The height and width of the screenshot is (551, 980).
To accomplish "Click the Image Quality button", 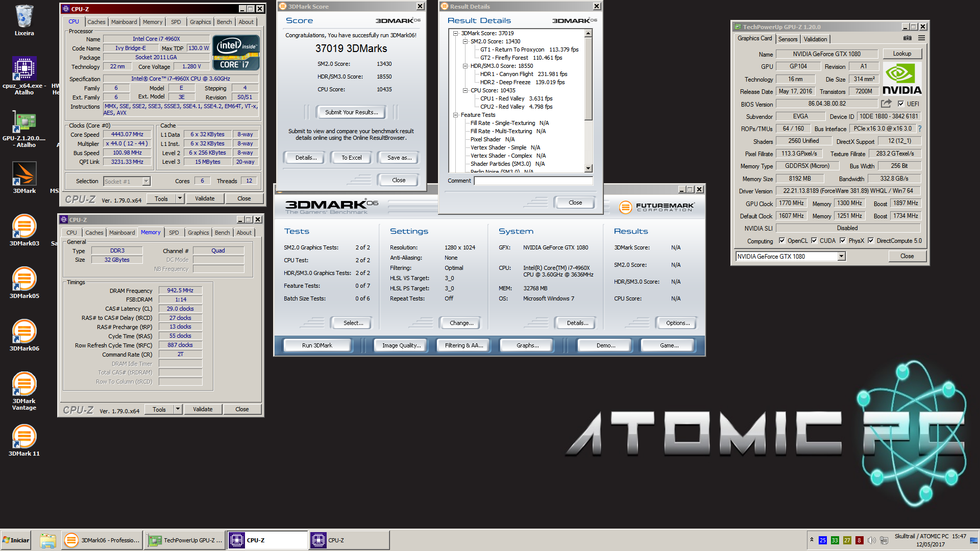I will [402, 345].
